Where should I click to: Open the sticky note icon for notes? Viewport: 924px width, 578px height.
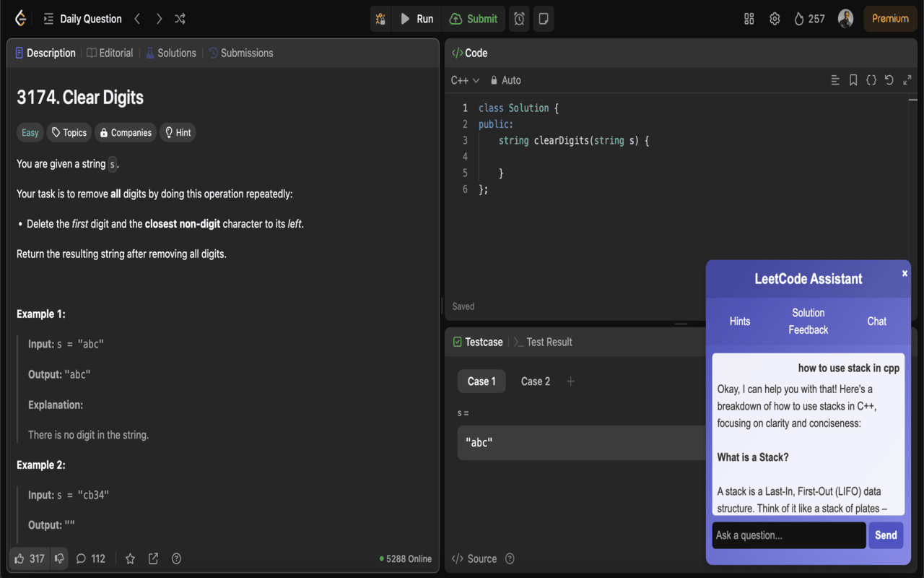543,18
